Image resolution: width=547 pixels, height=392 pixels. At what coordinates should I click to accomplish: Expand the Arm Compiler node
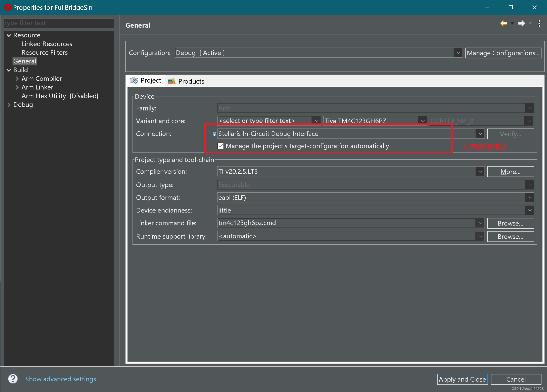tap(17, 79)
